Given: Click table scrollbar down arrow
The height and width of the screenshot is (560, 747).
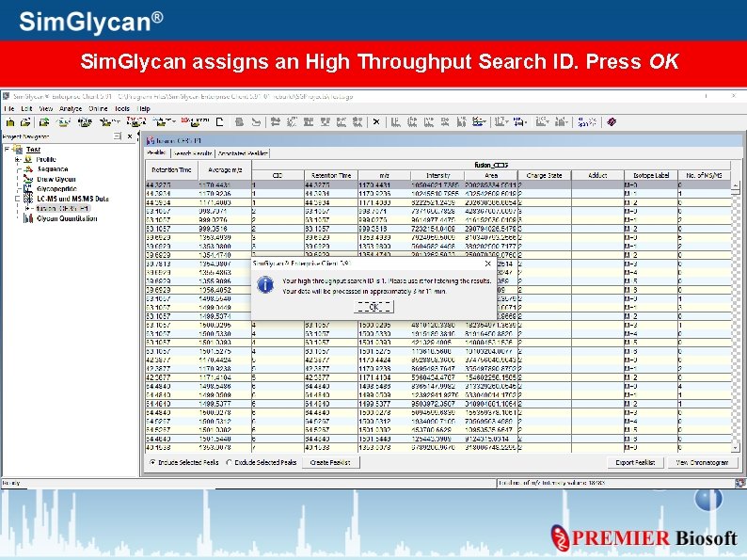Looking at the screenshot, I should point(735,447).
